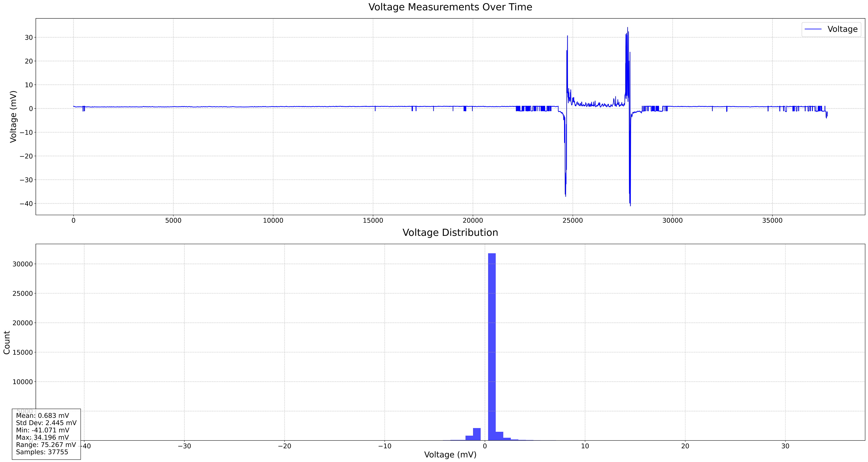Click the top plot's y-axis tick '−10'

coord(26,132)
